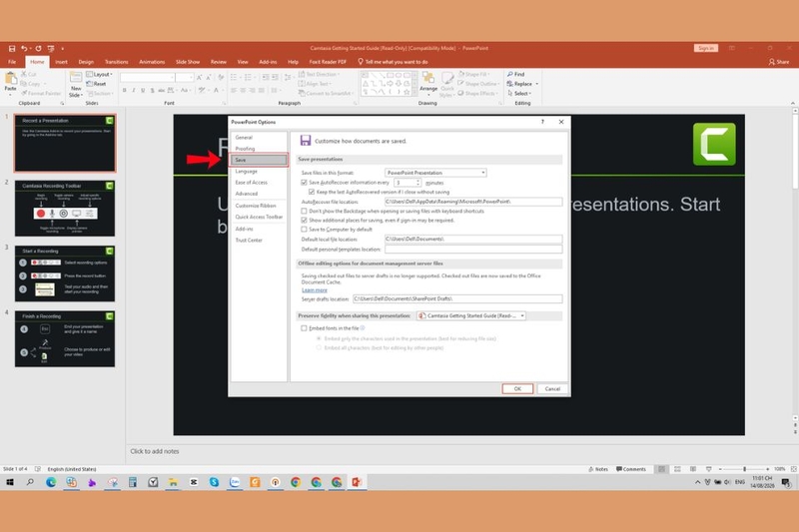
Task: Switch to Normal view icon in status bar
Action: tap(661, 469)
